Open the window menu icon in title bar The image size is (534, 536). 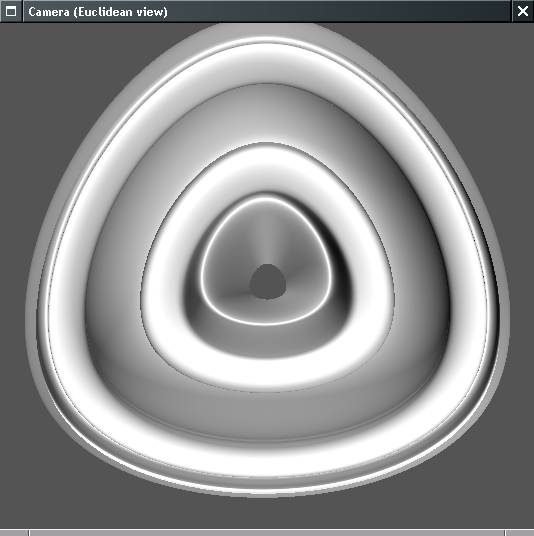pos(11,11)
